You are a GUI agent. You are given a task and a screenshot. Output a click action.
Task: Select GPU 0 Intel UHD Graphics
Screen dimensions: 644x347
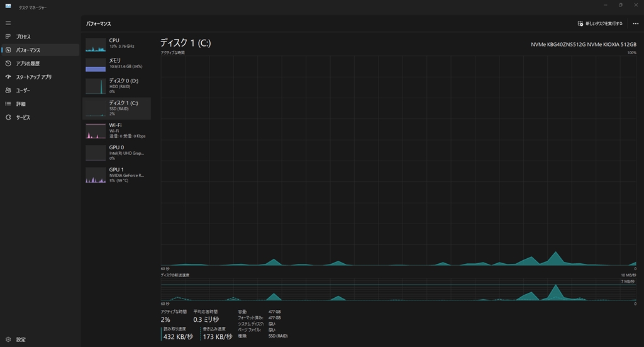116,152
